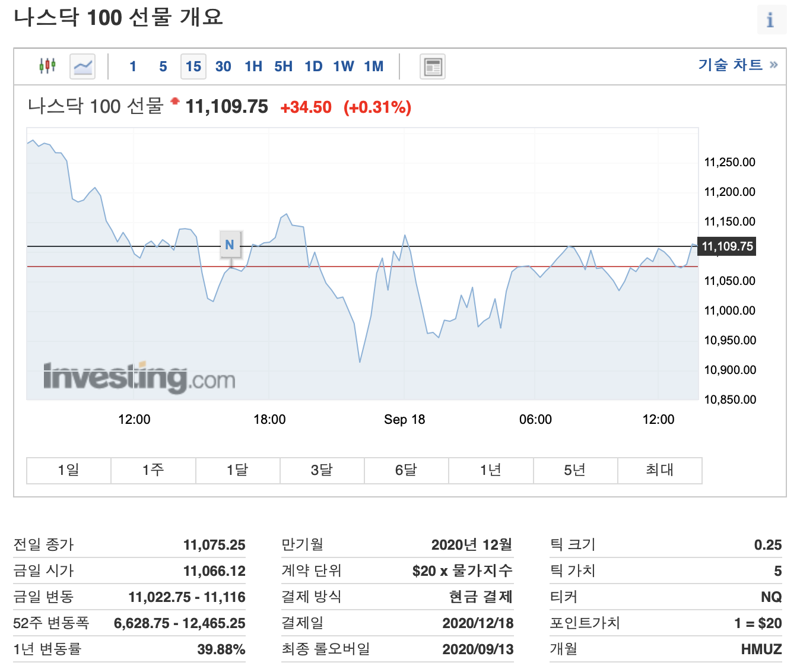Show the 1년 time range
This screenshot has width=800, height=672.
pyautogui.click(x=491, y=470)
